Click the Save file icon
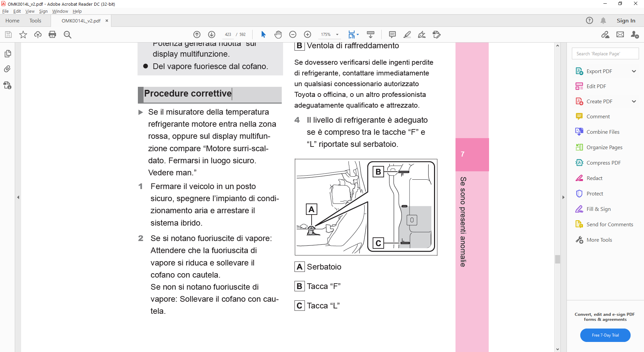Image resolution: width=644 pixels, height=352 pixels. [8, 35]
